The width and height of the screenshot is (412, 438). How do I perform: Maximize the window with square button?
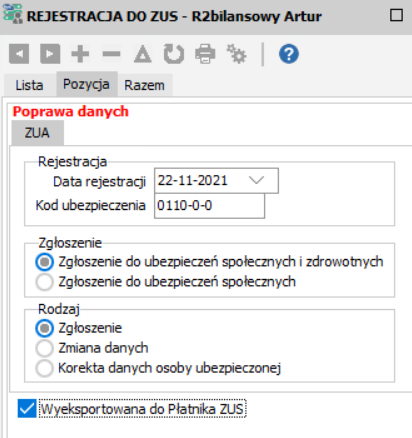pos(396,15)
